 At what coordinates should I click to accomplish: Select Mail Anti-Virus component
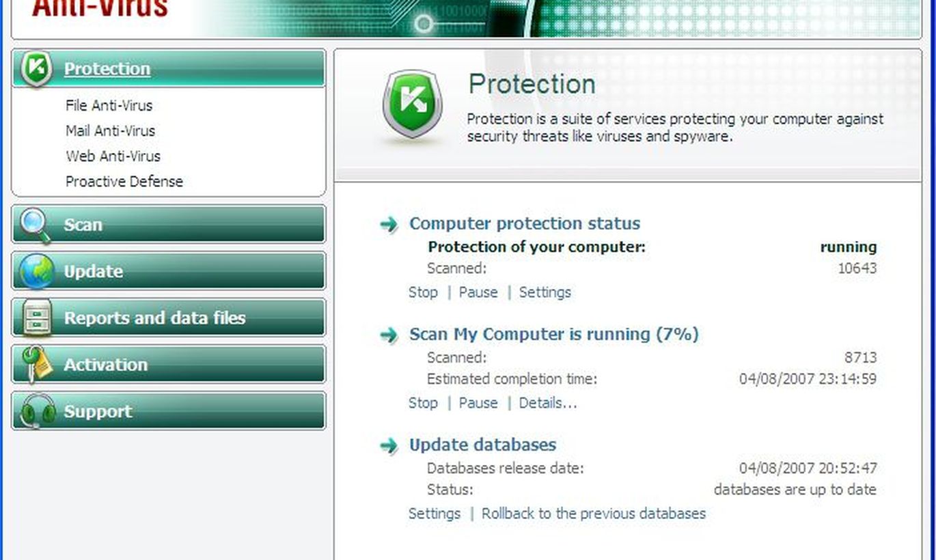tap(111, 130)
